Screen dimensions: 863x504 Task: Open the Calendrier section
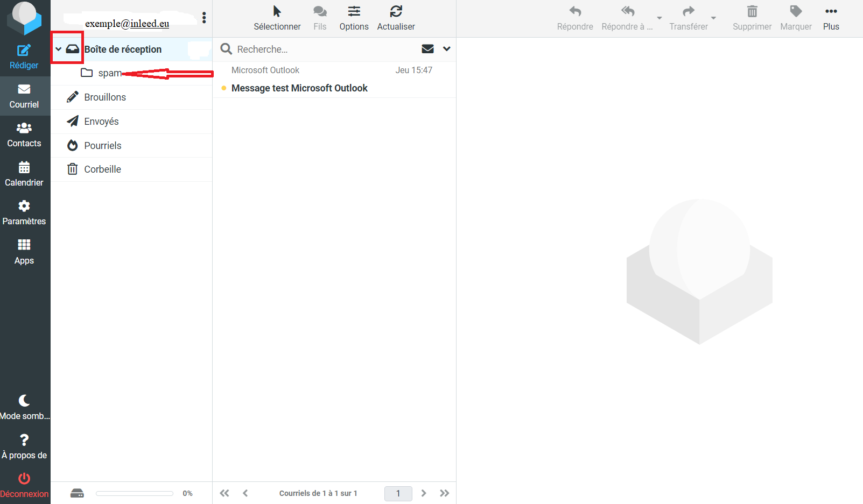click(24, 174)
